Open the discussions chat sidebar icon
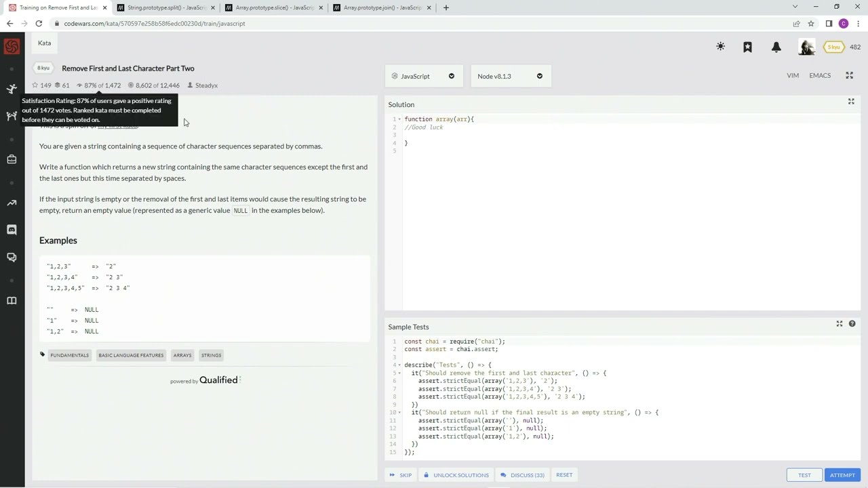This screenshot has width=868, height=488. pyautogui.click(x=12, y=258)
